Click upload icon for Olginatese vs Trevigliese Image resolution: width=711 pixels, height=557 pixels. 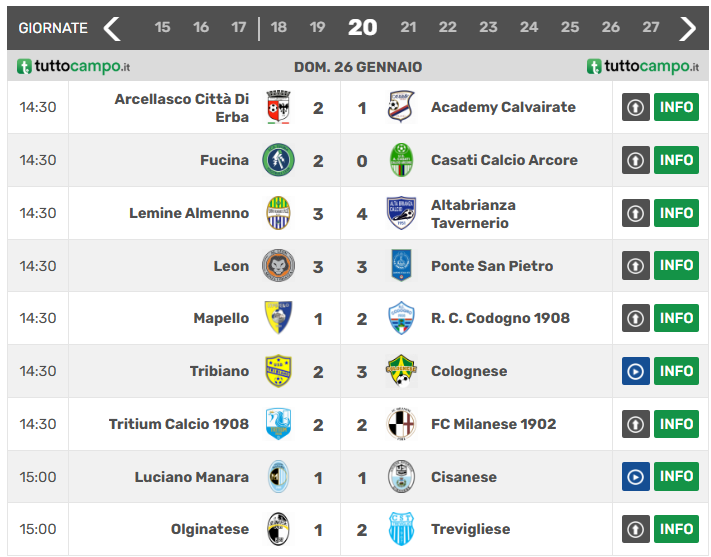(x=635, y=529)
